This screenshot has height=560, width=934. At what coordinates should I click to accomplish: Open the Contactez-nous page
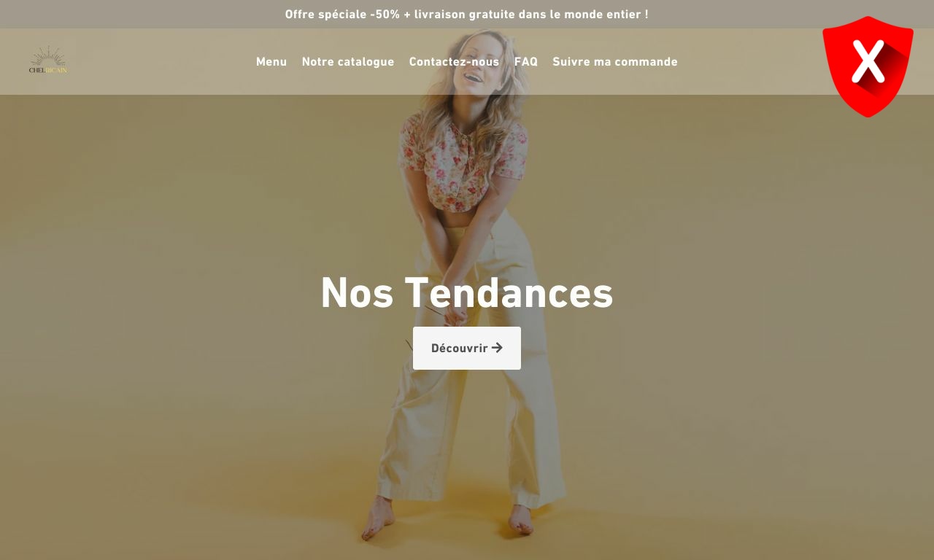tap(454, 62)
